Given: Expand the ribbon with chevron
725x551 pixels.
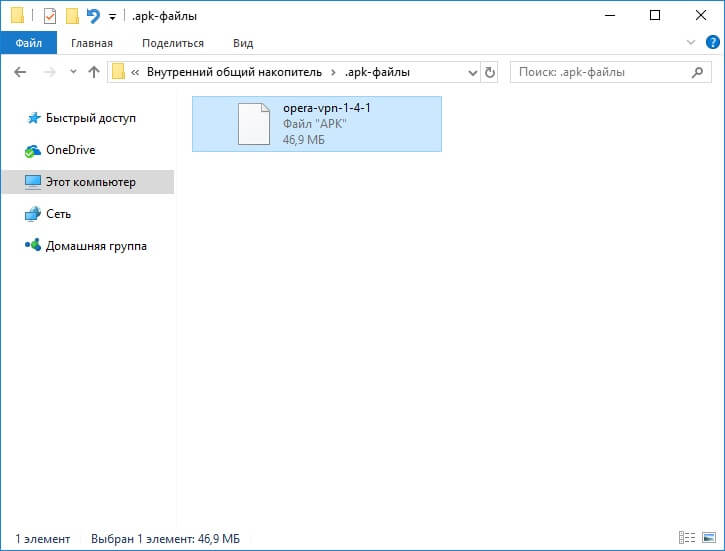Looking at the screenshot, I should tap(691, 43).
